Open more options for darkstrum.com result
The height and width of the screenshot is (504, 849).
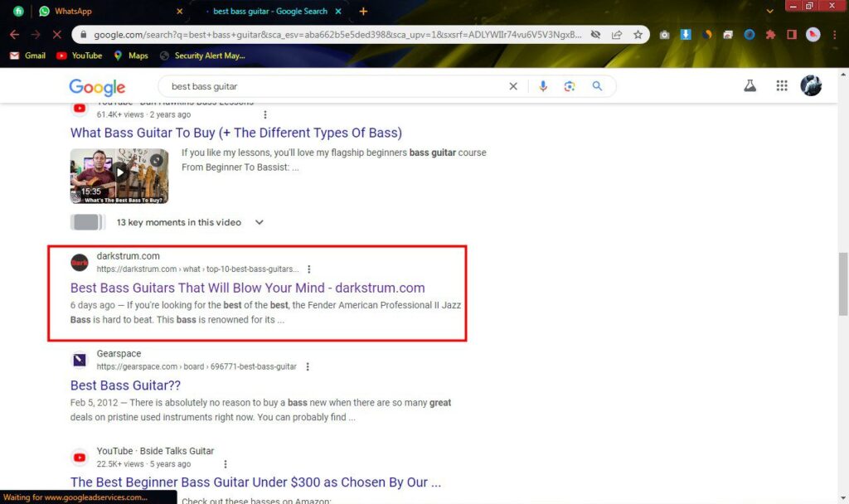click(x=308, y=269)
